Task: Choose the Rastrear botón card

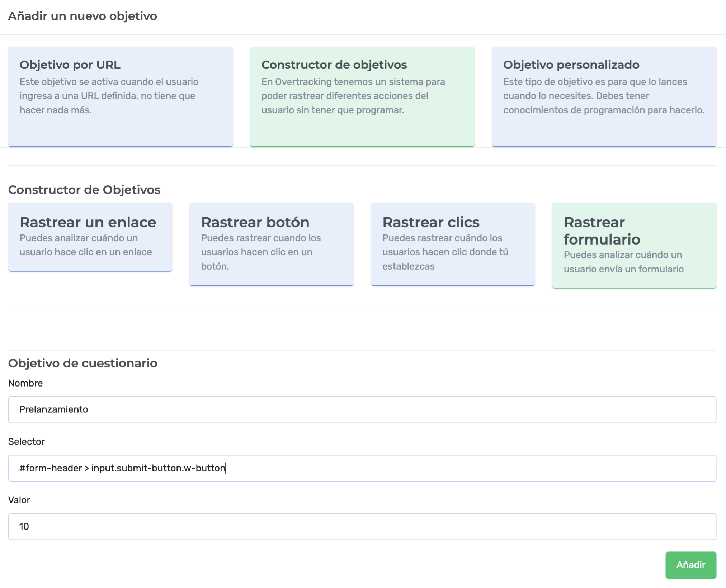Action: pyautogui.click(x=272, y=244)
